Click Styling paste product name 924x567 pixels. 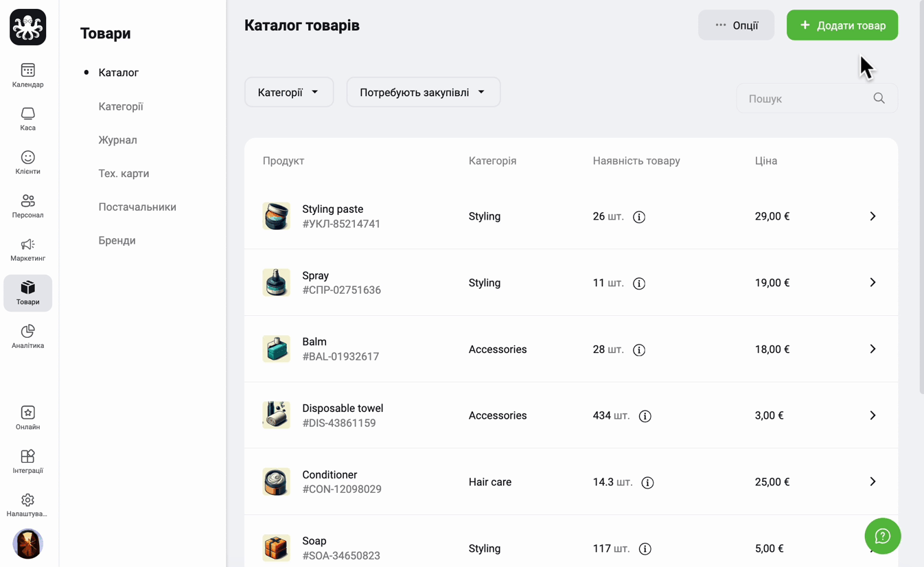click(333, 209)
